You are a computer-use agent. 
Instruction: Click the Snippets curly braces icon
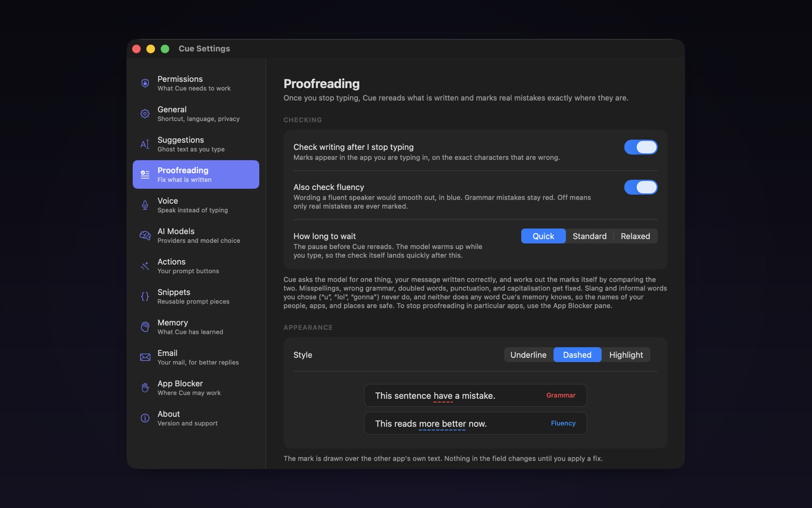tap(145, 296)
